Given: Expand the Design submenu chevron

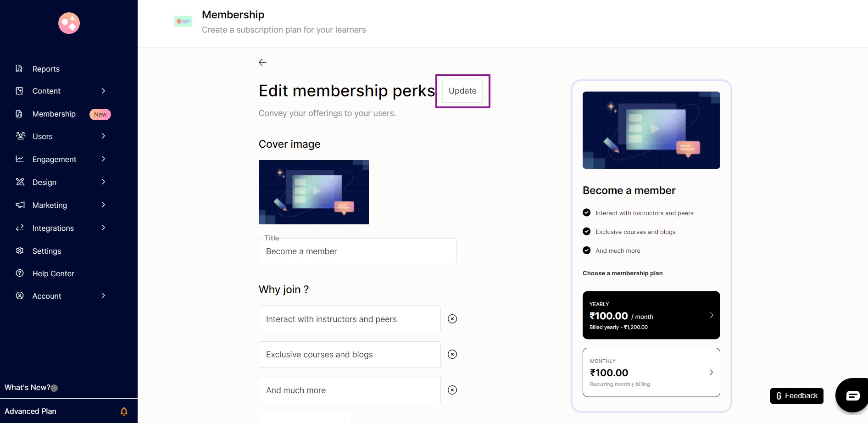Looking at the screenshot, I should pyautogui.click(x=103, y=182).
